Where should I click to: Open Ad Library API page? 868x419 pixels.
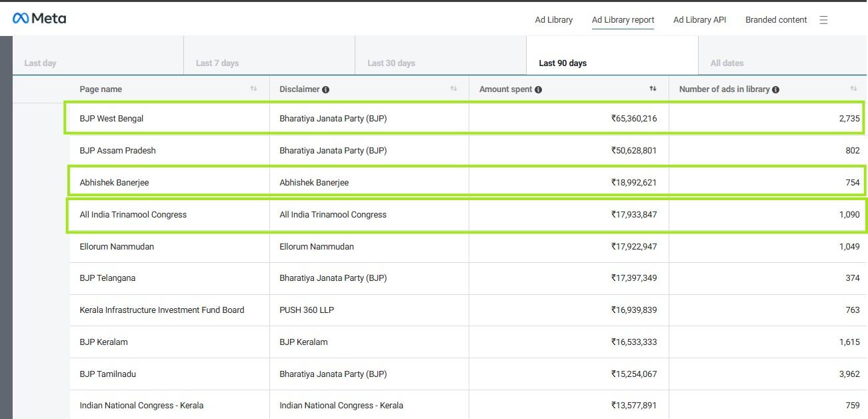pos(699,20)
